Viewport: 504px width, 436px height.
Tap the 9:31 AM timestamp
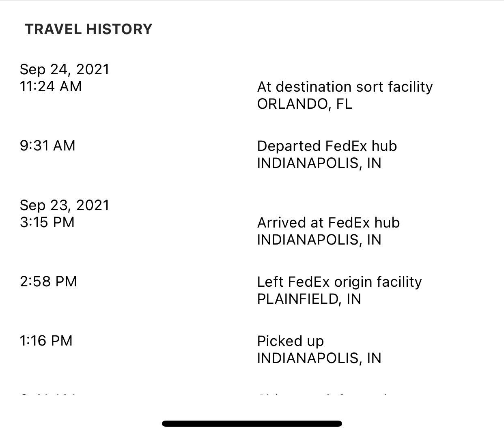point(47,146)
